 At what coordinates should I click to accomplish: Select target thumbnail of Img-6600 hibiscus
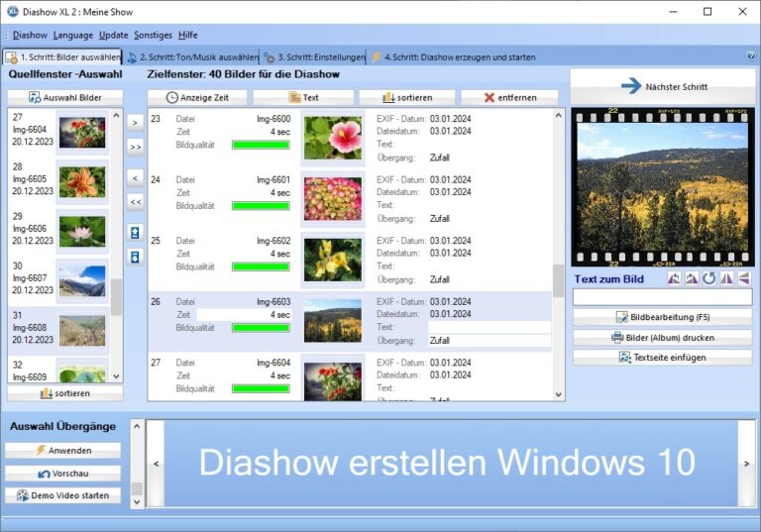click(333, 138)
